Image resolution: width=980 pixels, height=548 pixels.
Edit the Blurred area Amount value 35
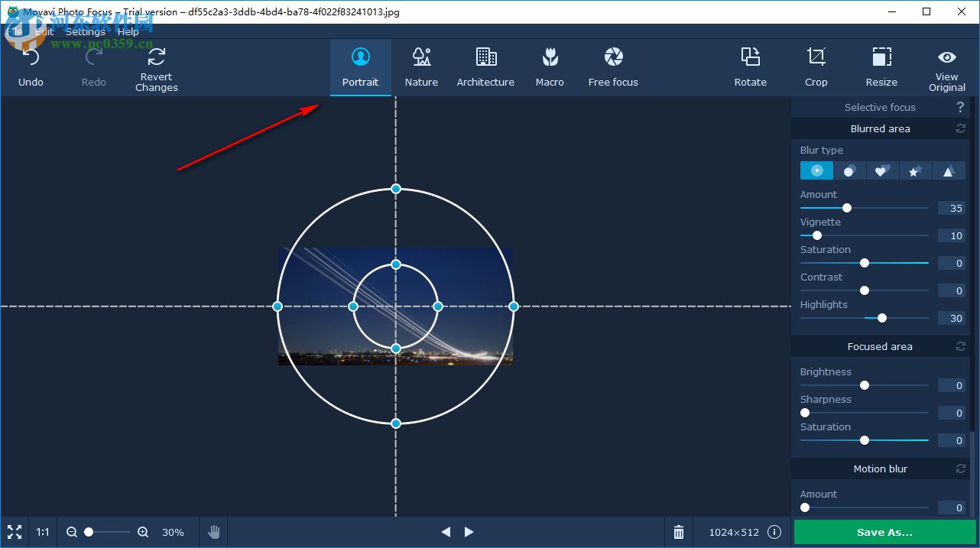pyautogui.click(x=951, y=209)
